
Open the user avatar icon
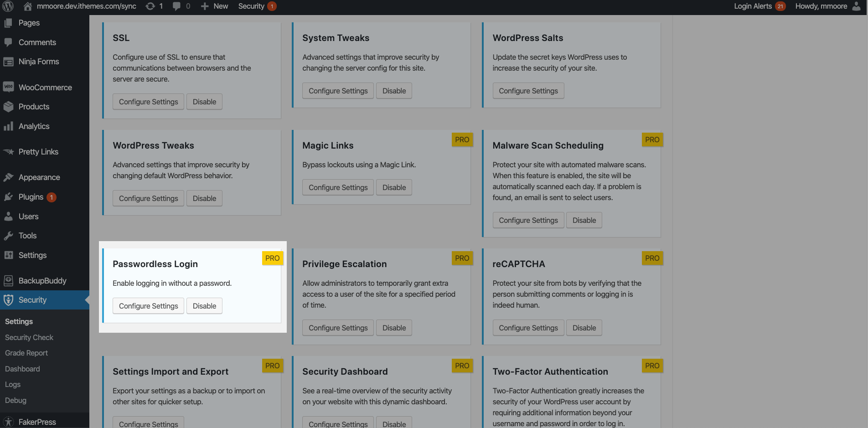(857, 6)
